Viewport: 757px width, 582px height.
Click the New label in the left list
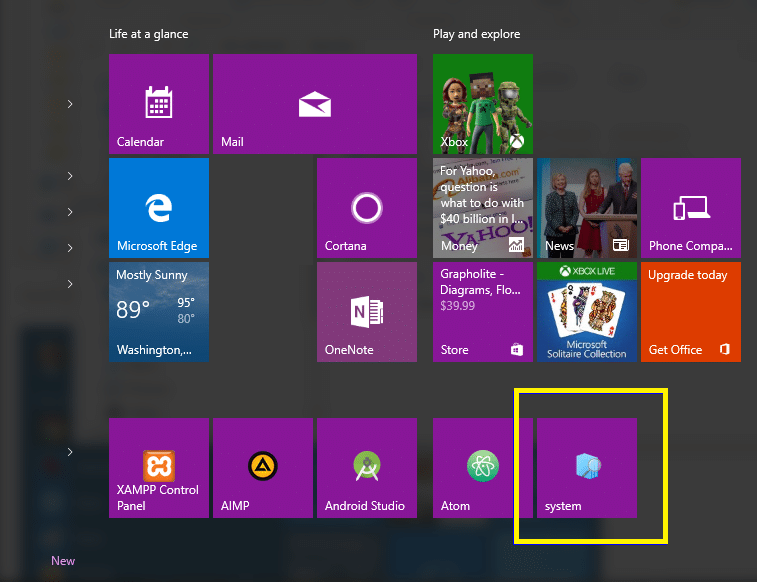pyautogui.click(x=63, y=561)
